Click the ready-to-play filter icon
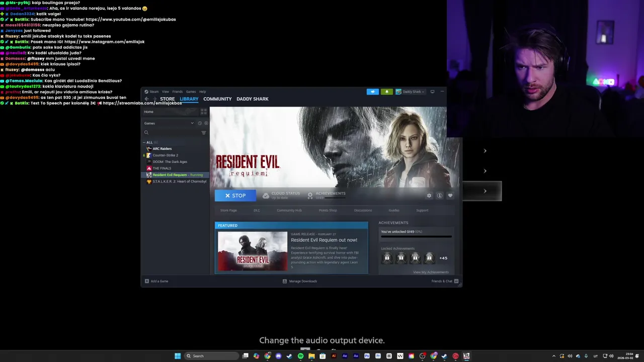 (x=206, y=123)
